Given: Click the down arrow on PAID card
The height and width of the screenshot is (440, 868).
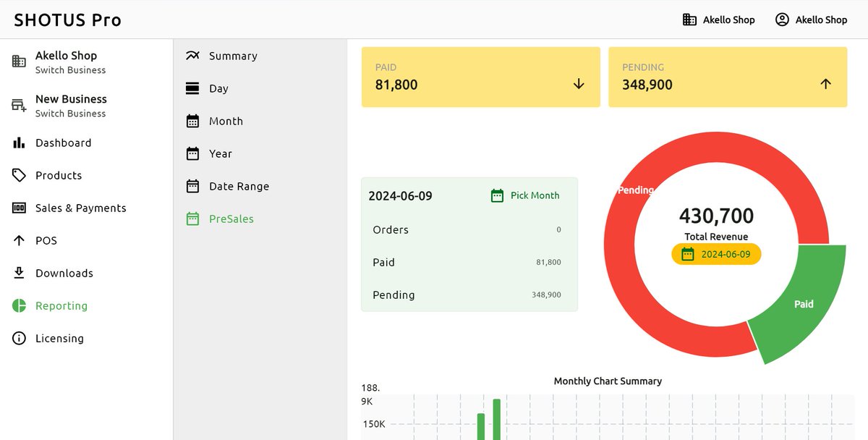Looking at the screenshot, I should pyautogui.click(x=579, y=84).
